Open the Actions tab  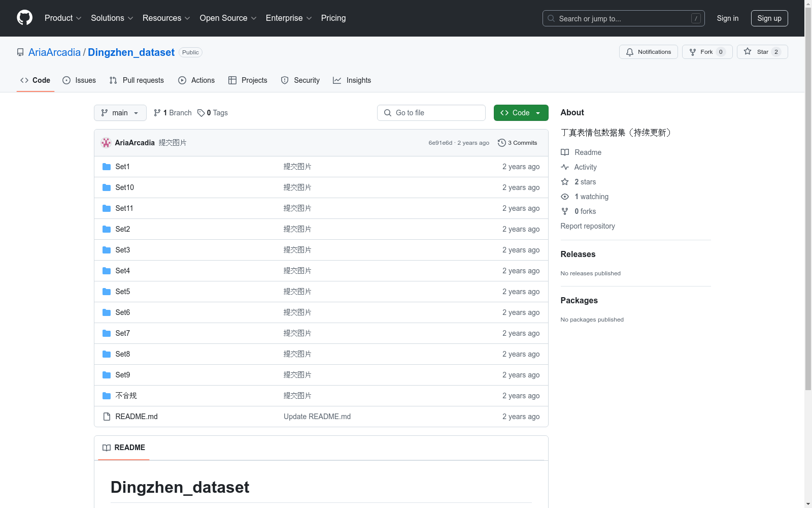coord(196,80)
